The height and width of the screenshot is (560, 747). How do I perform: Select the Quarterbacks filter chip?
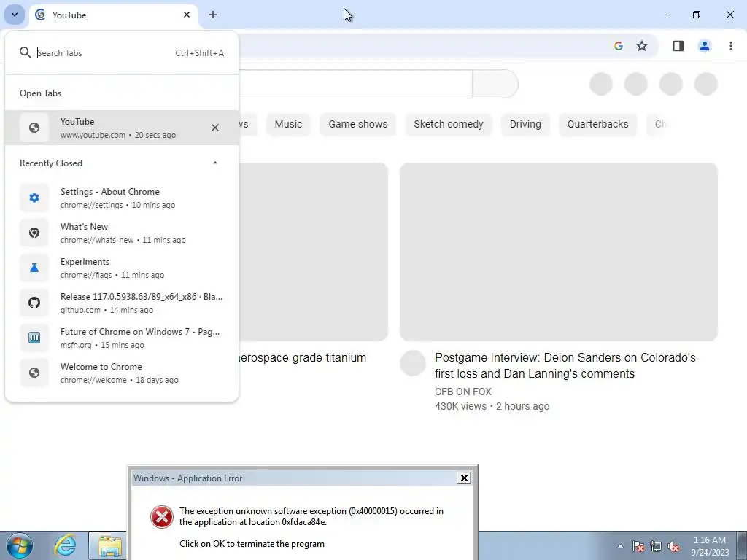[597, 124]
